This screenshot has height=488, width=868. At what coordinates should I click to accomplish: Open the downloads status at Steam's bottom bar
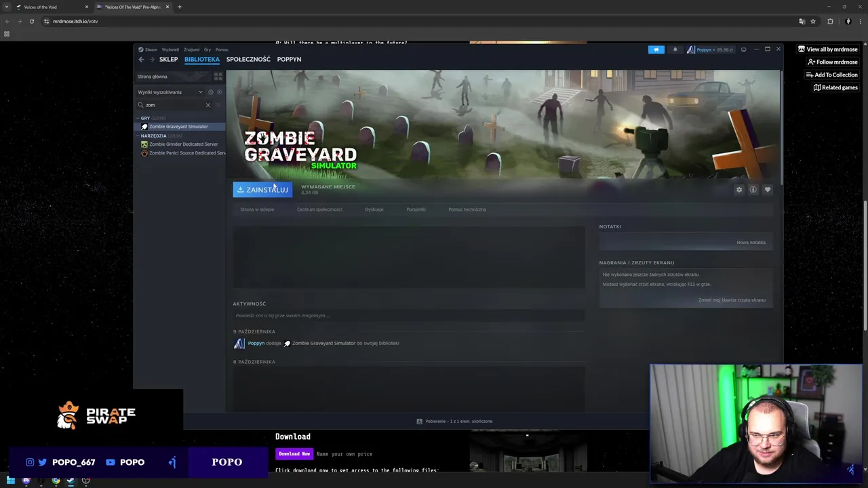click(454, 422)
